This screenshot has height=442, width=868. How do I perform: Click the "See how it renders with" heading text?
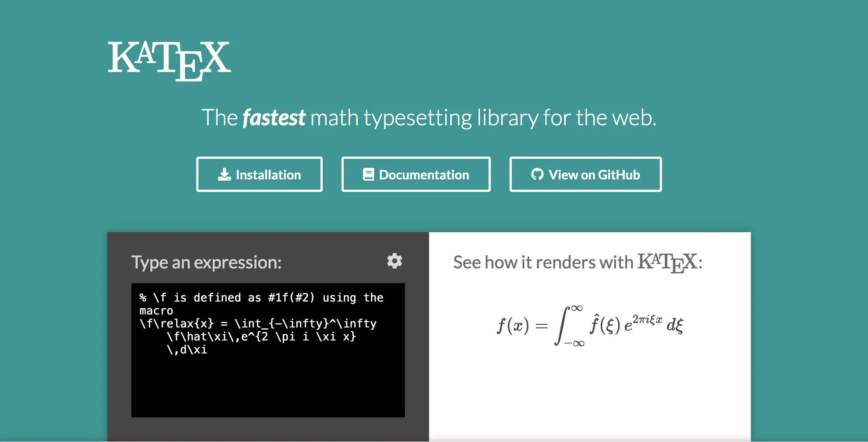[543, 263]
